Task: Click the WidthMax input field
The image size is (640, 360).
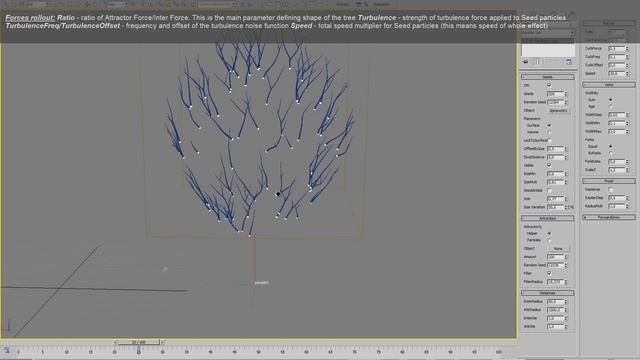Action: [x=616, y=132]
